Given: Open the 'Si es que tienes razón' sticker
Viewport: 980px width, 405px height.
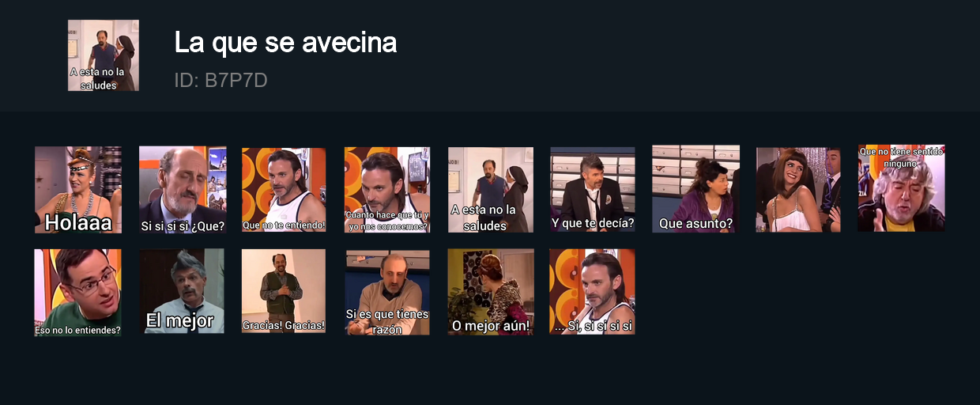Looking at the screenshot, I should coord(387,293).
